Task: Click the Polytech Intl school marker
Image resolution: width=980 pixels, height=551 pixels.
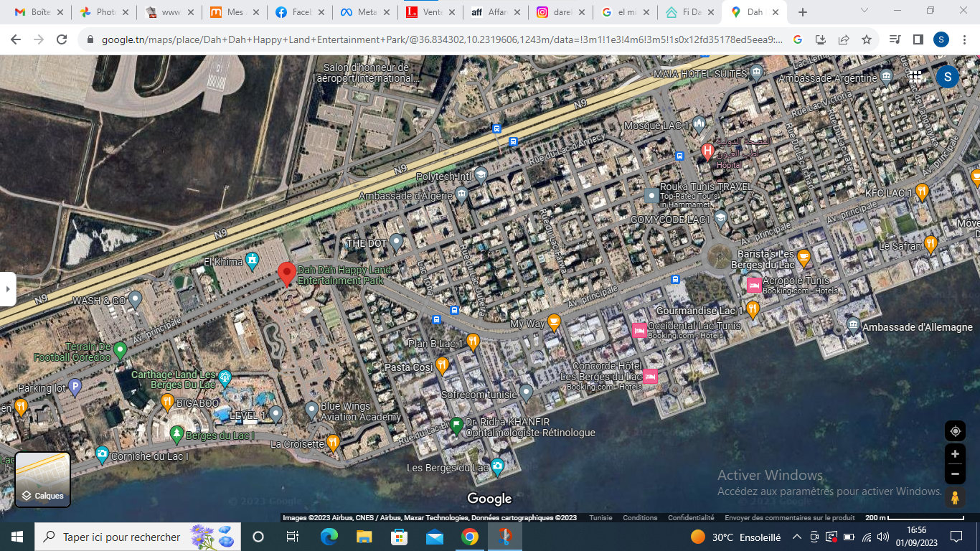Action: (480, 174)
